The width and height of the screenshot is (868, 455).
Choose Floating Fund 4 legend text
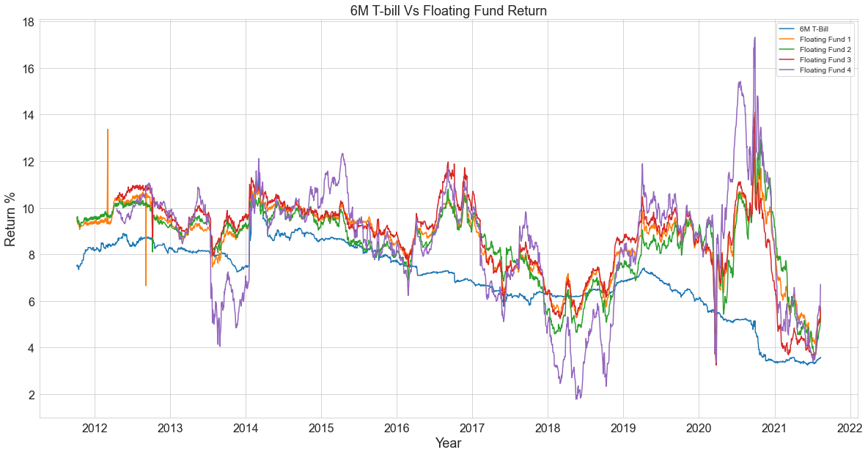pos(825,70)
